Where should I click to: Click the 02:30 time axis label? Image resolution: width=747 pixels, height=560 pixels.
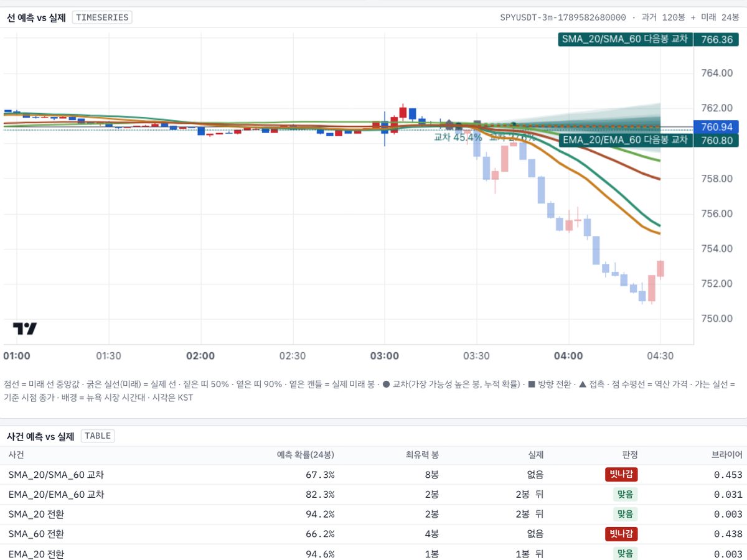pyautogui.click(x=292, y=356)
